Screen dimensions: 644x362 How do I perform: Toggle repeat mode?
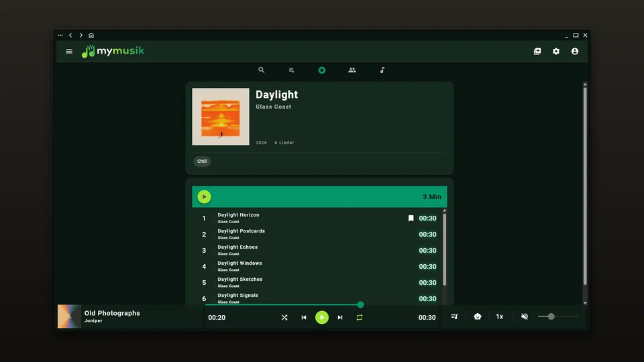(360, 317)
